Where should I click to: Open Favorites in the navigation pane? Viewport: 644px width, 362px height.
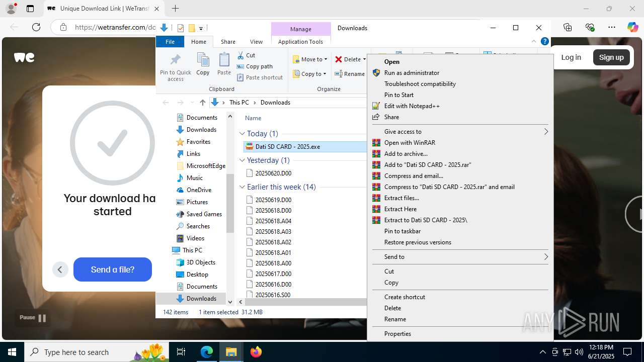point(198,142)
